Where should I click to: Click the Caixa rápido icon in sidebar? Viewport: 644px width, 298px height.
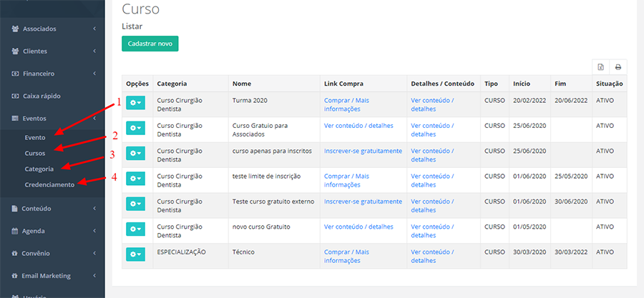[15, 96]
